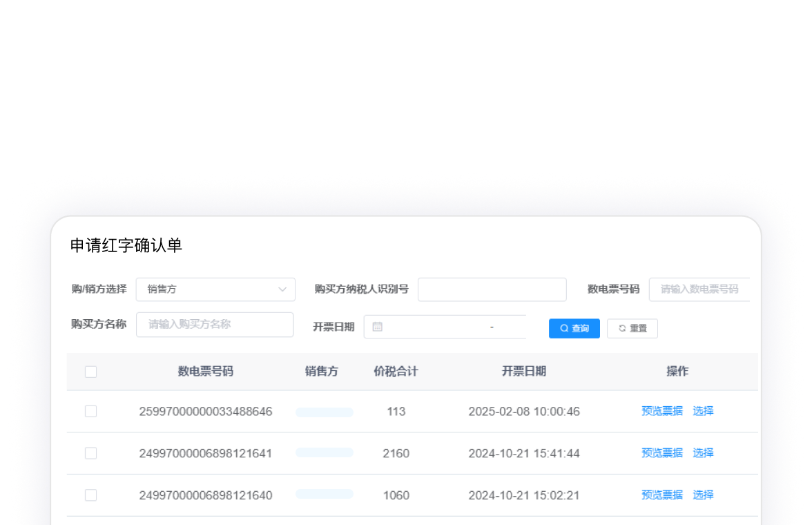Click the 操作 column header
The height and width of the screenshot is (525, 812).
[677, 371]
